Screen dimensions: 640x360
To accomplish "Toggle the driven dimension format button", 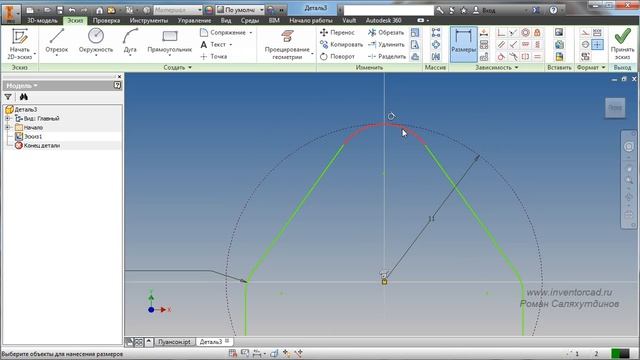I will point(597,33).
